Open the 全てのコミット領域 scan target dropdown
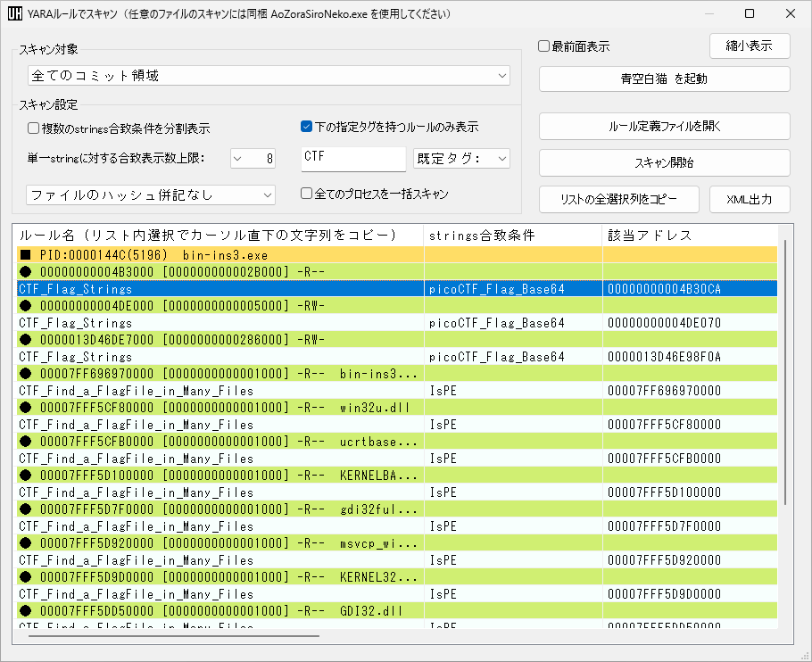The width and height of the screenshot is (812, 662). pyautogui.click(x=268, y=76)
